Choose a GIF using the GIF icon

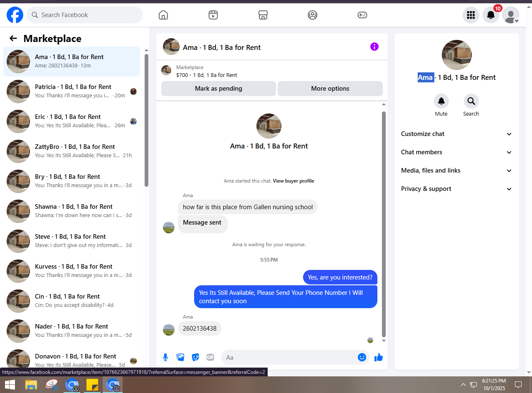(x=210, y=357)
